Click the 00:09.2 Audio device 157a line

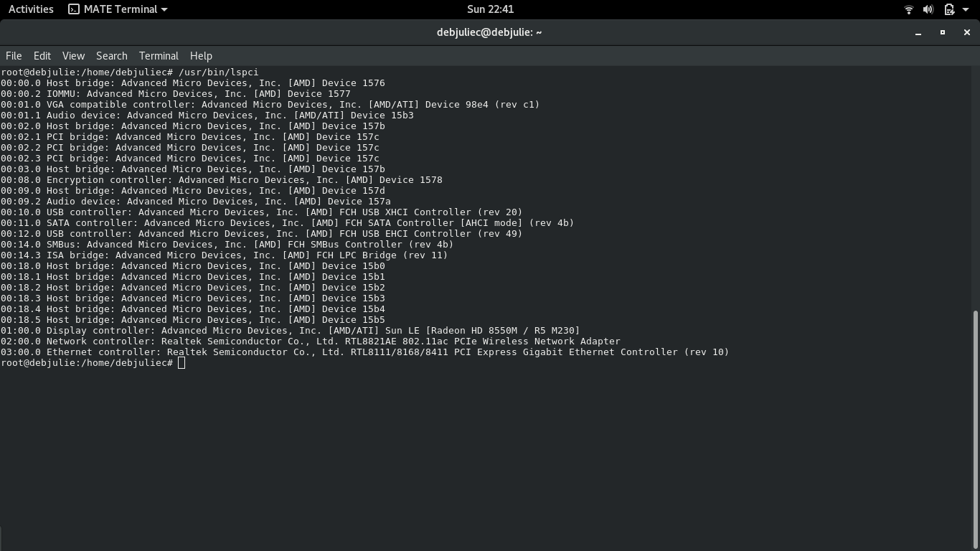[196, 202]
